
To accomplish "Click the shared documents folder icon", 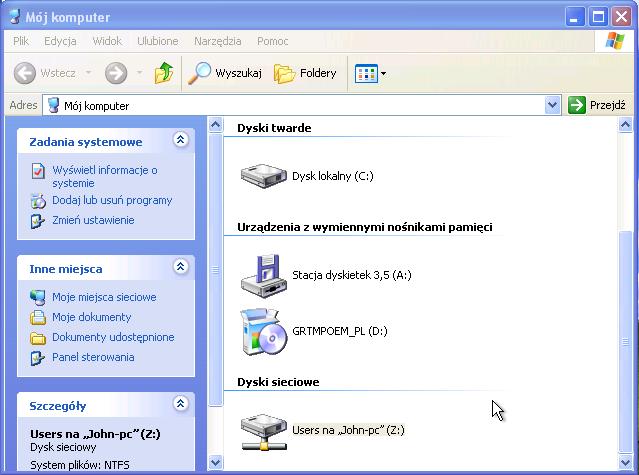I will click(38, 338).
